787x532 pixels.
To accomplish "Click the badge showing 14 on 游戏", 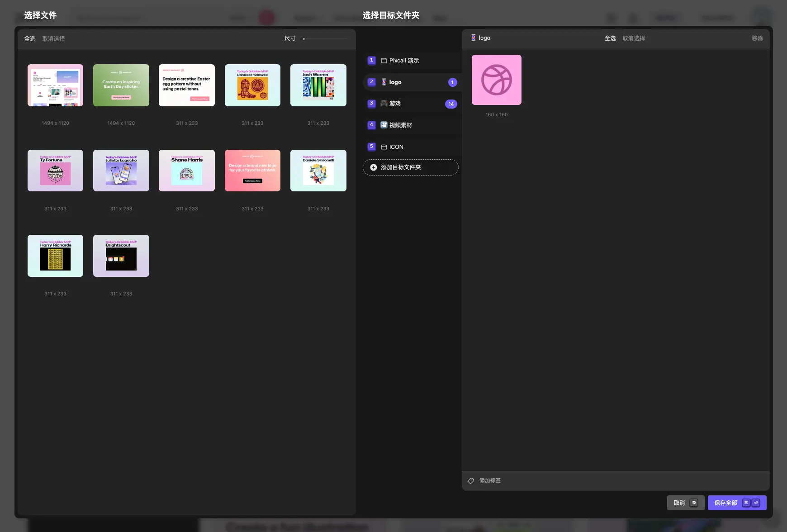I will [x=451, y=104].
